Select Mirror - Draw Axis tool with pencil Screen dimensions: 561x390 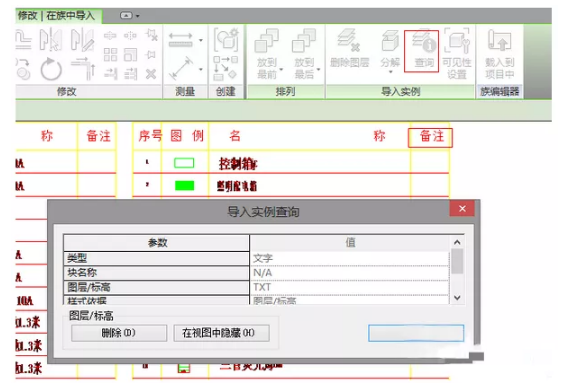(82, 39)
